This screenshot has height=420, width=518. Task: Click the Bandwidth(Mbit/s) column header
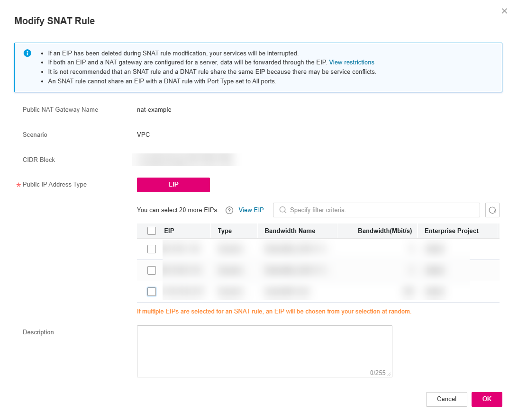385,231
